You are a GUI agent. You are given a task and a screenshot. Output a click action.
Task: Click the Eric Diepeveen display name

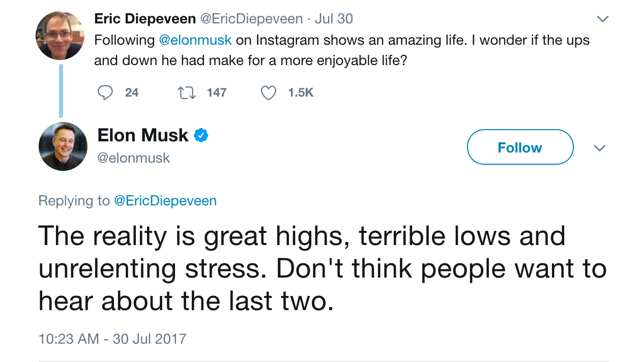pos(145,19)
